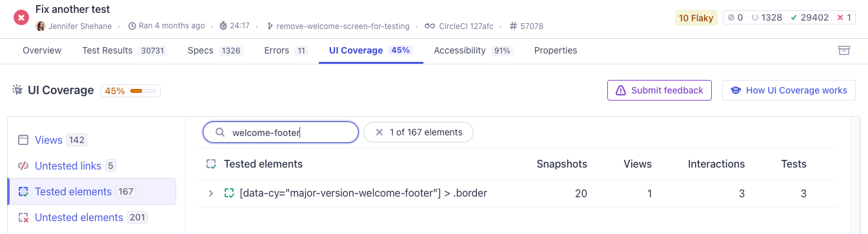Click the magnifier icon in search field
The height and width of the screenshot is (234, 868).
220,132
